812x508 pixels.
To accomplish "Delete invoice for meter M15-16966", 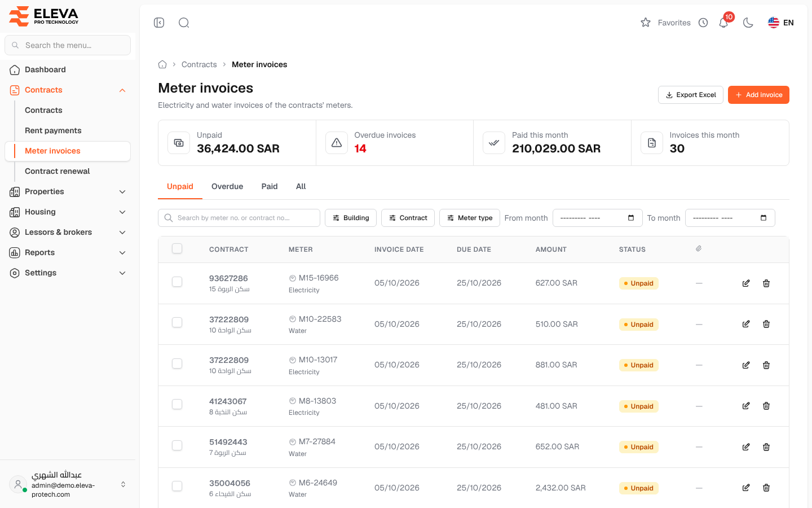I will click(766, 283).
